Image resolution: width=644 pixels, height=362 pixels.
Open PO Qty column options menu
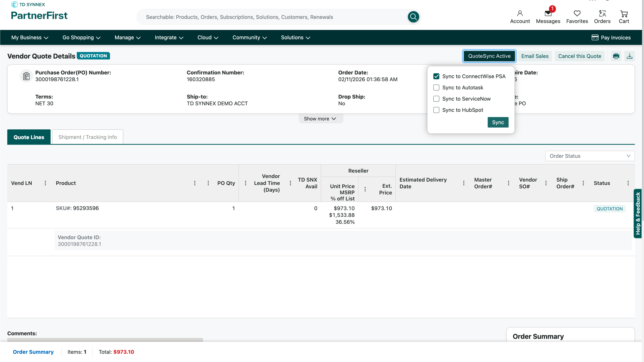click(x=245, y=183)
